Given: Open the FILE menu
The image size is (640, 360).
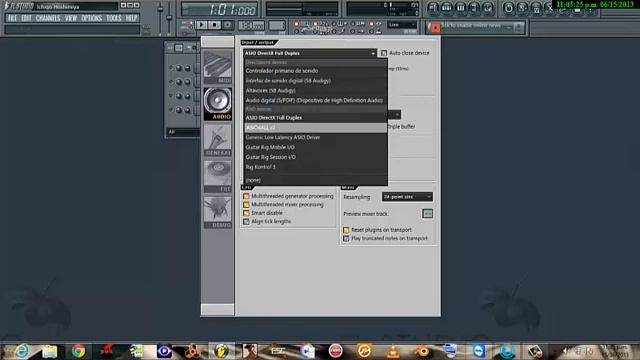Looking at the screenshot, I should [x=12, y=18].
